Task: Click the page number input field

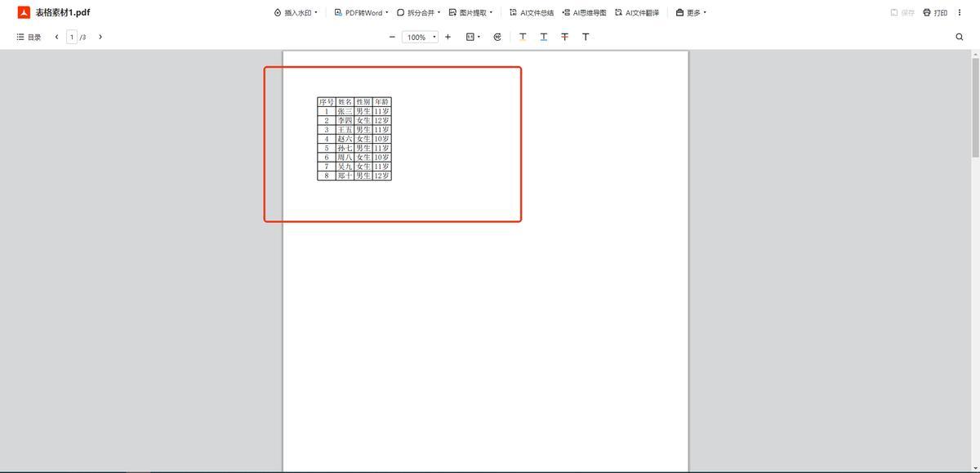Action: point(72,37)
